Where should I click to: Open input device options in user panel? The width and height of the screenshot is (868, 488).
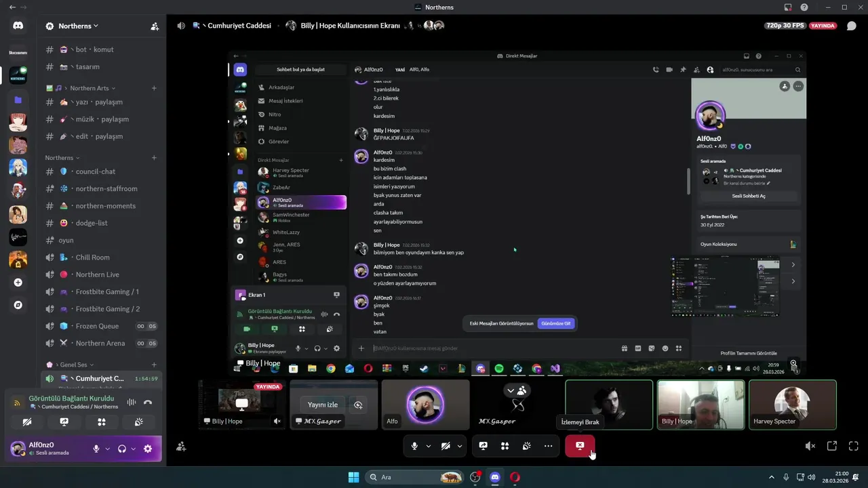pos(106,449)
